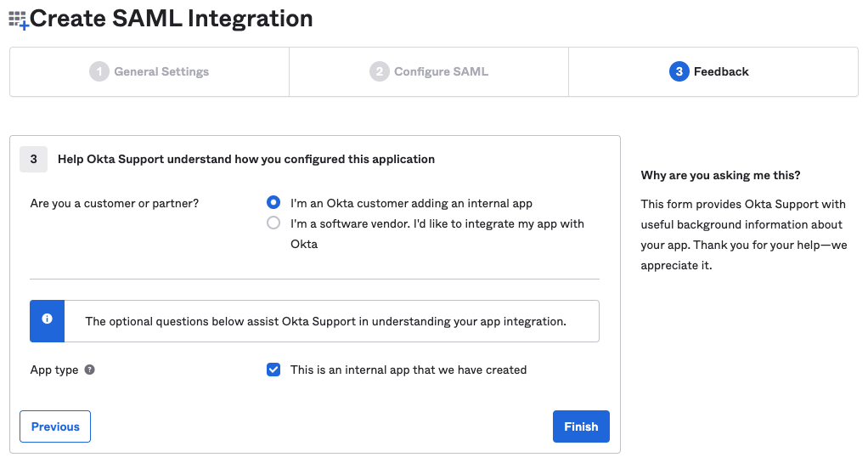Click the 'Are you a customer or partner?' label
868x463 pixels.
pos(115,203)
